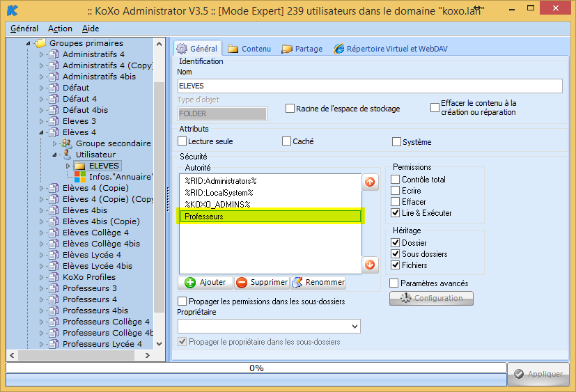The image size is (576, 392).
Task: Click the gear icon on Général tab
Action: pyautogui.click(x=182, y=49)
